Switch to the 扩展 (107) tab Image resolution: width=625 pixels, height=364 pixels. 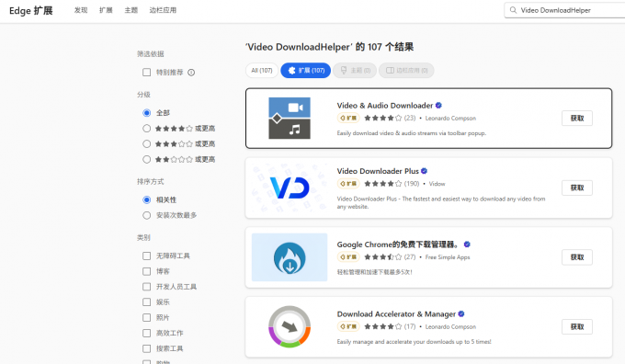pyautogui.click(x=306, y=71)
